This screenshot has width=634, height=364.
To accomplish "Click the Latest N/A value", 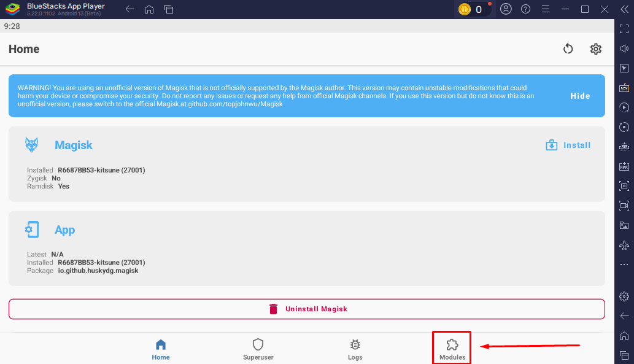I will (x=58, y=254).
